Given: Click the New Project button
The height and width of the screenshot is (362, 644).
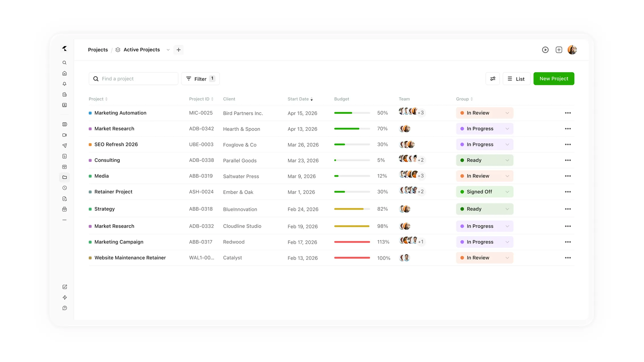Looking at the screenshot, I should (x=553, y=79).
